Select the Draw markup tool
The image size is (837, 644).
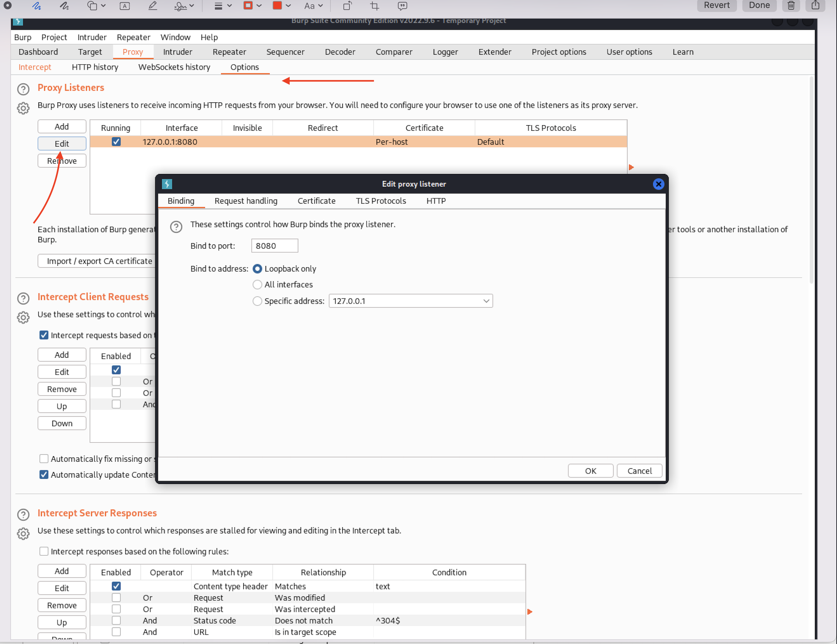tap(64, 6)
